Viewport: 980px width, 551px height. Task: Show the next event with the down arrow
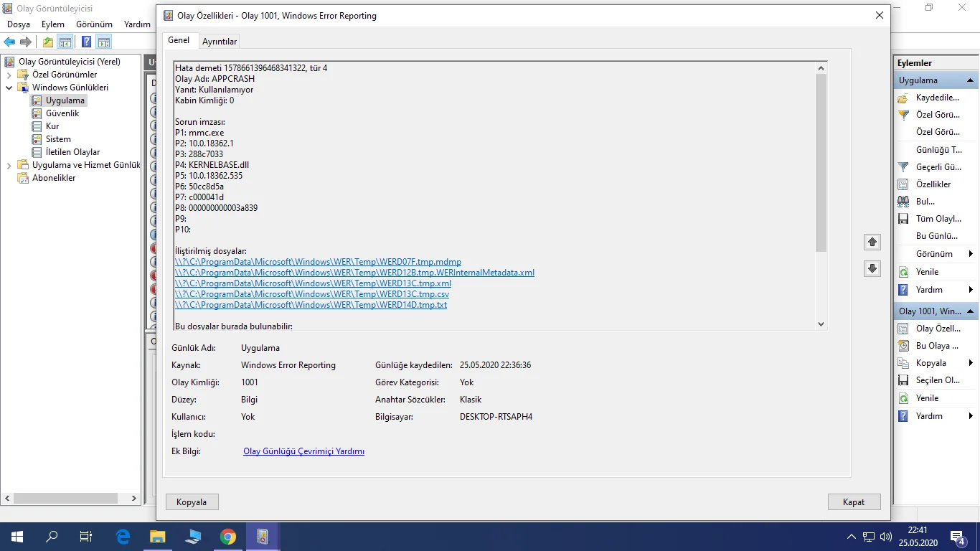(x=872, y=268)
